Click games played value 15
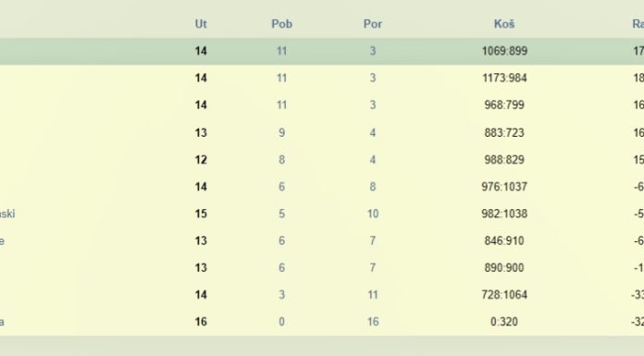 point(201,214)
